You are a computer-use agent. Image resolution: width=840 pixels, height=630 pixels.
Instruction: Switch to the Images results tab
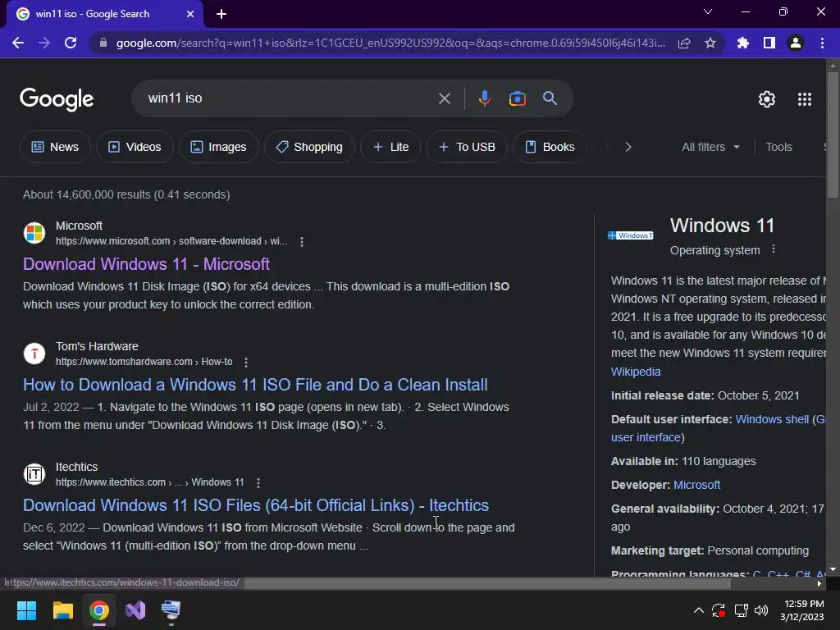[x=218, y=147]
